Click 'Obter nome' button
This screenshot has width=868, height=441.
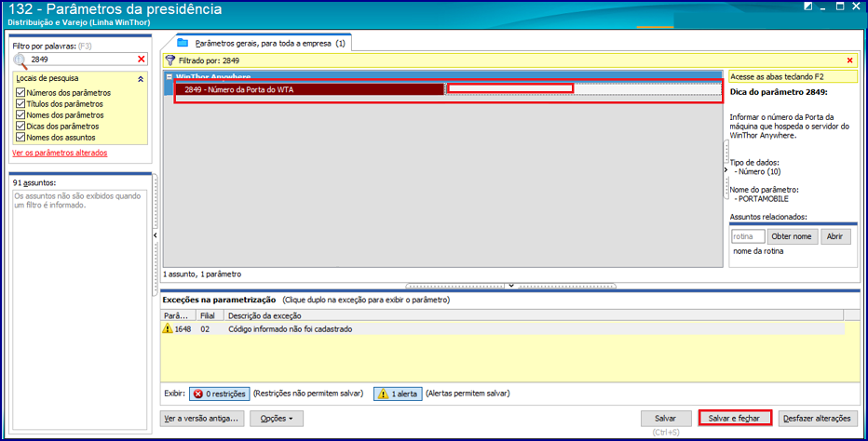point(792,236)
